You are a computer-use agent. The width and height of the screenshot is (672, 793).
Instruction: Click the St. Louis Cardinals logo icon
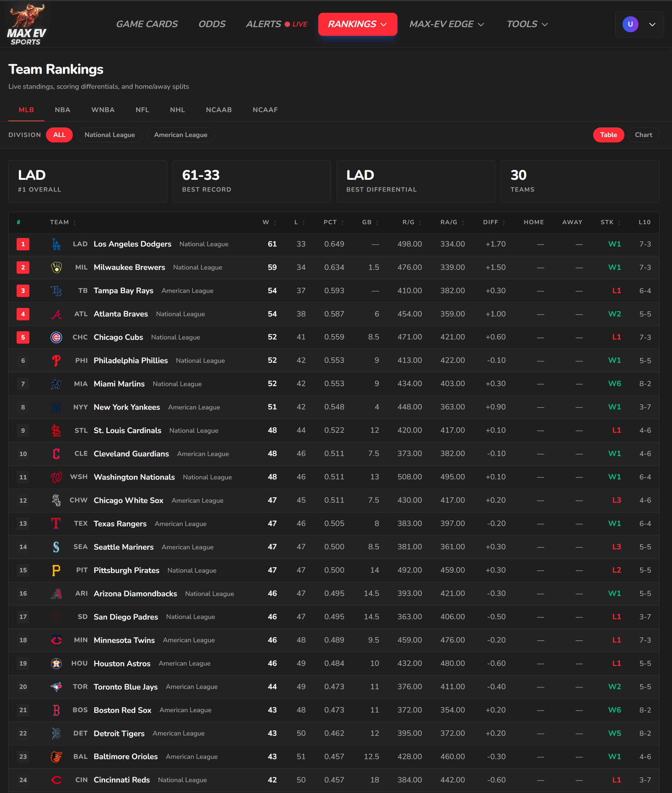pos(57,430)
